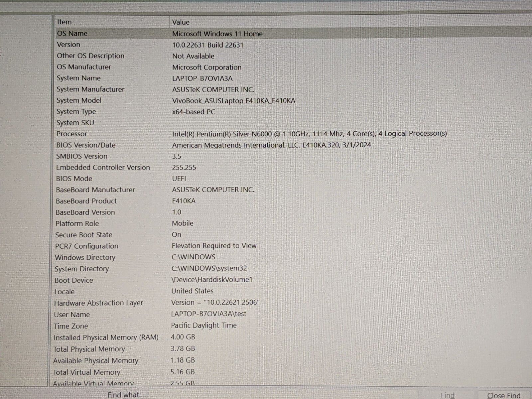Select the BaseBoard Product row

[86, 201]
